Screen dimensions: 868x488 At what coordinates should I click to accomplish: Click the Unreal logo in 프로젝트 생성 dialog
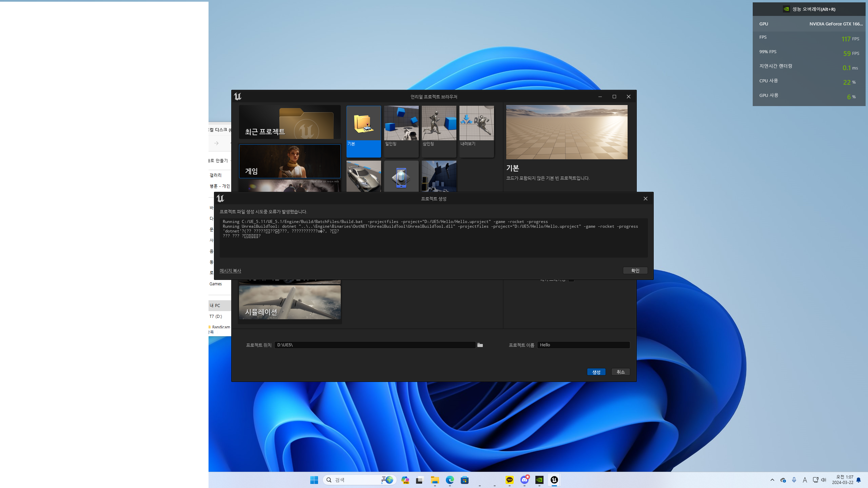[220, 199]
